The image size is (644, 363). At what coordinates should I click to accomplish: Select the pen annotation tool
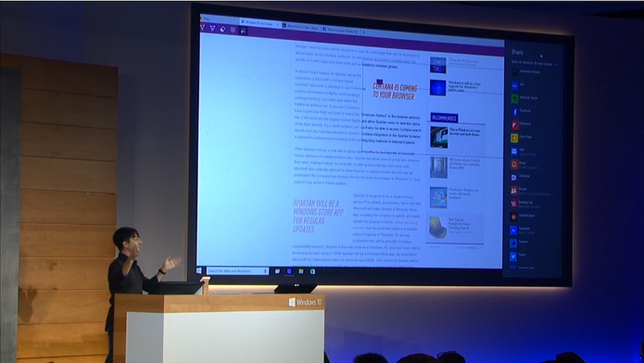pos(204,29)
